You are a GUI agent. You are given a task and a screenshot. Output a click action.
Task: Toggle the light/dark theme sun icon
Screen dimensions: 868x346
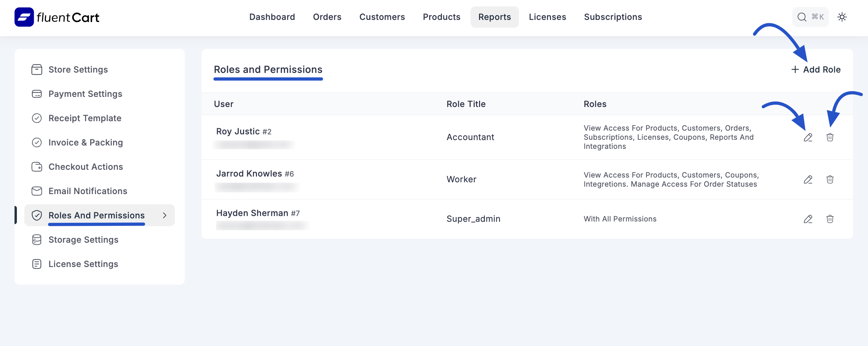[x=842, y=17]
